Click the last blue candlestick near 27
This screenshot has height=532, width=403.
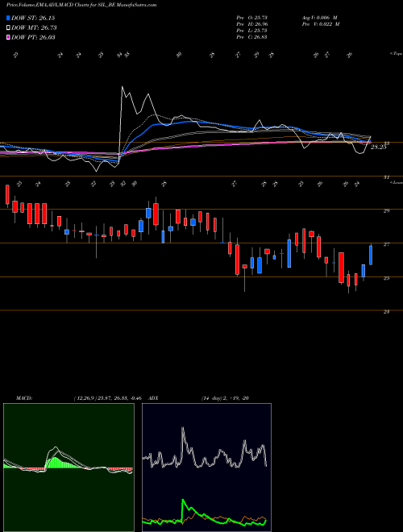tap(371, 255)
